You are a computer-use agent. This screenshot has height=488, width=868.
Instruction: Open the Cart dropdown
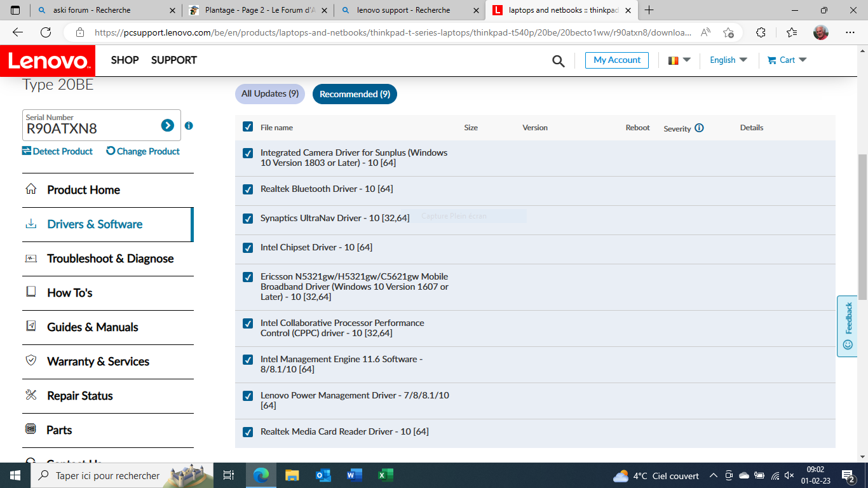tap(787, 60)
